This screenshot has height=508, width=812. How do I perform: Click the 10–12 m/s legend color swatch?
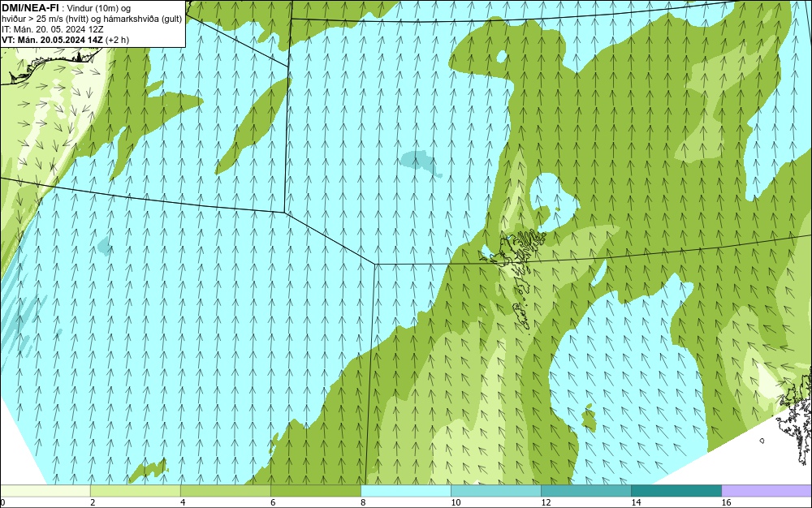click(x=495, y=490)
